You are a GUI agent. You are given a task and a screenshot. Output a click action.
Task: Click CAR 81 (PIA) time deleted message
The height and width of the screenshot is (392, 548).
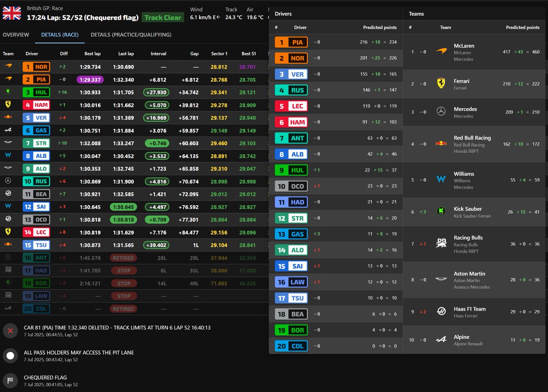click(117, 328)
